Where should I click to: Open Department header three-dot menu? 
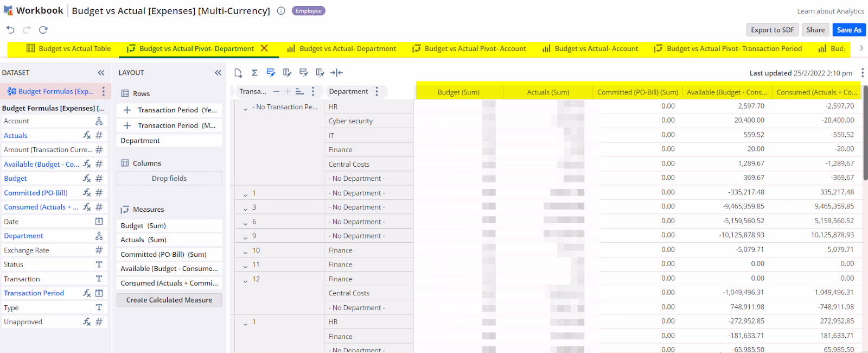pos(376,91)
